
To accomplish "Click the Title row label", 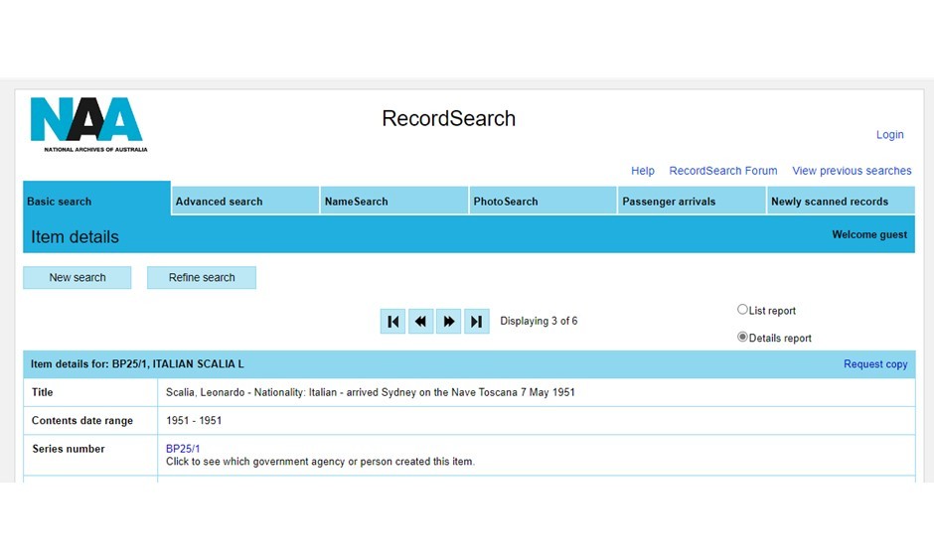I will coord(43,392).
